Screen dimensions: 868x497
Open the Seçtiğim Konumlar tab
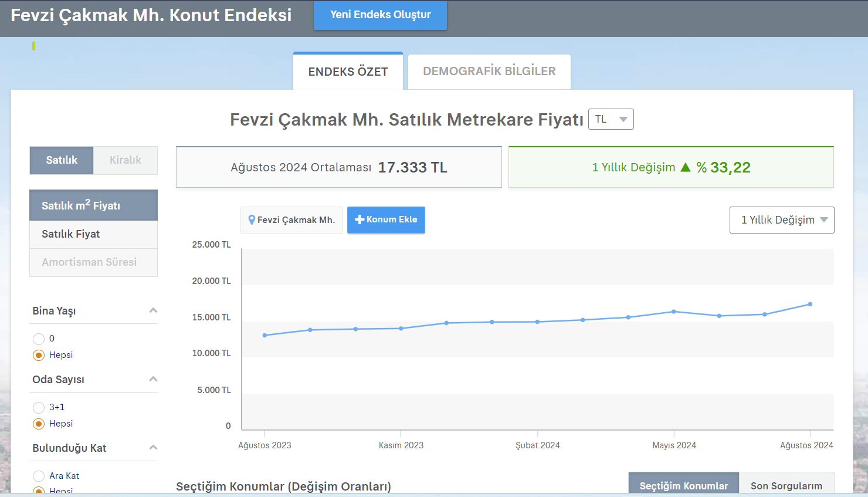click(x=684, y=484)
